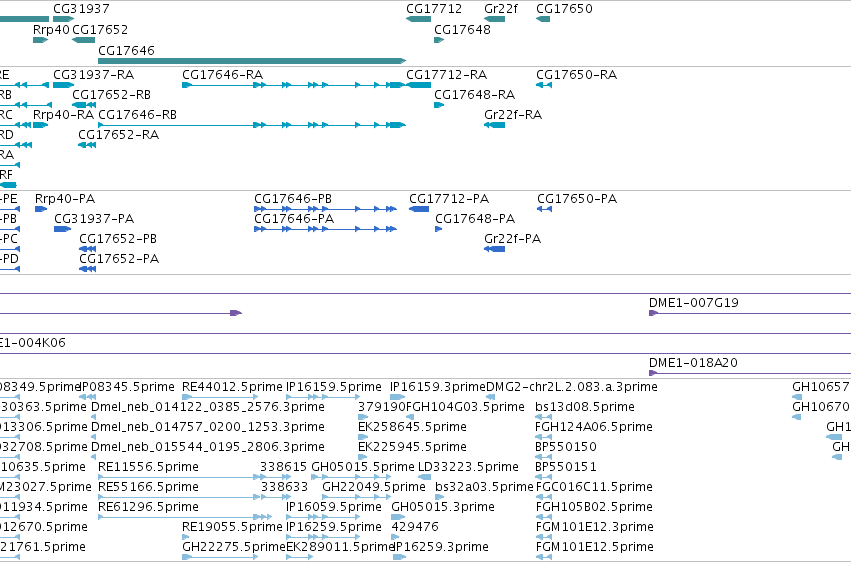Open Dmel_neb_014122_0385_2576.3prime EST
This screenshot has height=562, width=851.
(x=93, y=417)
